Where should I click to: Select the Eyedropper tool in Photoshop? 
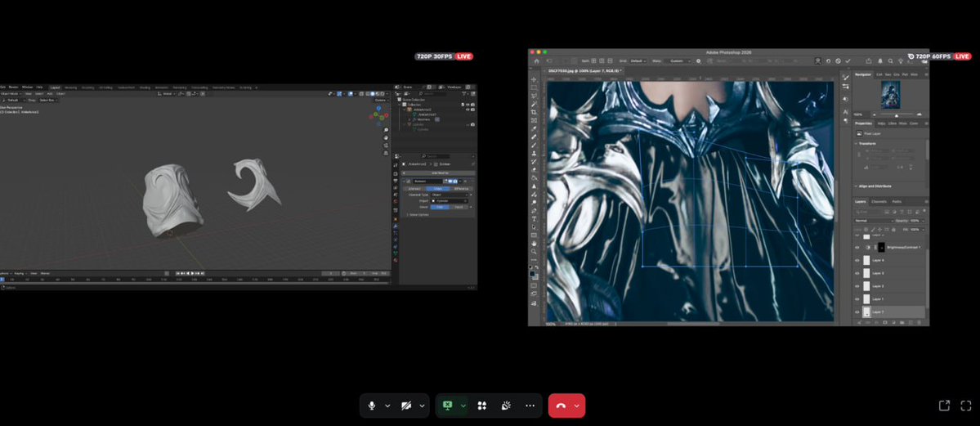pyautogui.click(x=534, y=128)
